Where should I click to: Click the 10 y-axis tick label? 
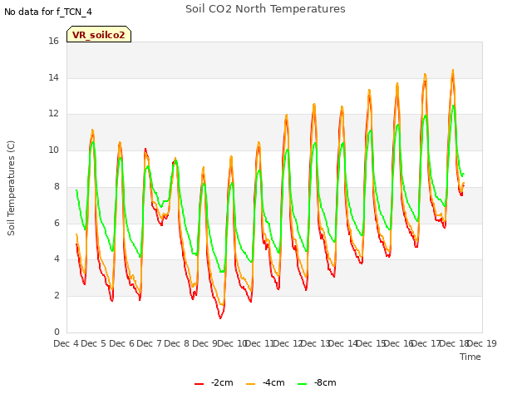click(53, 150)
